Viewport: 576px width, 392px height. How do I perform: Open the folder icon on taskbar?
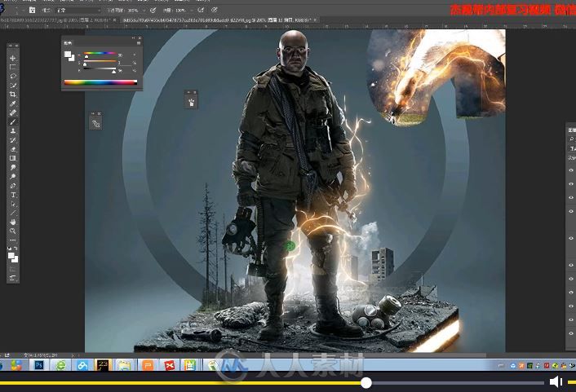tap(125, 365)
